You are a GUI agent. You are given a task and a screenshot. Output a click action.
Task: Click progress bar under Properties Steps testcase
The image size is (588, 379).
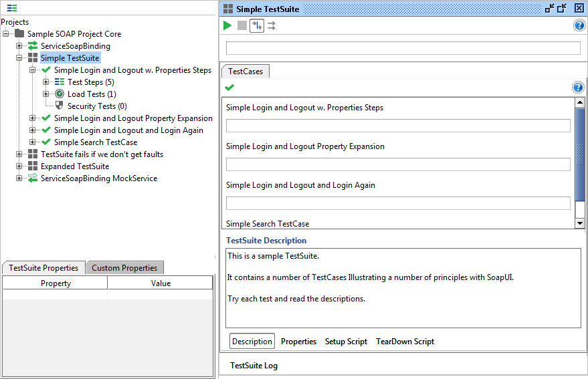[x=398, y=126]
